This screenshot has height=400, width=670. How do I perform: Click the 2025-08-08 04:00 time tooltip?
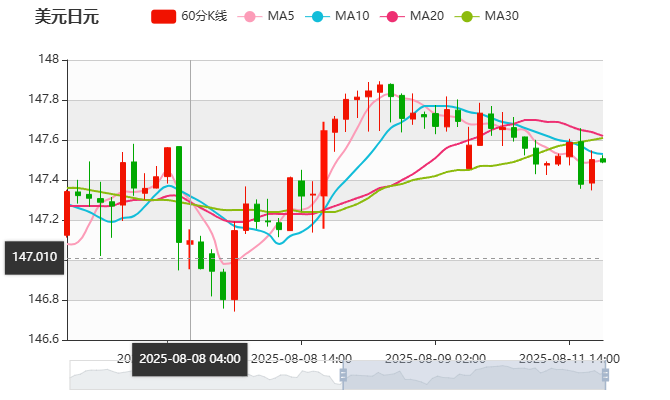[x=190, y=358]
